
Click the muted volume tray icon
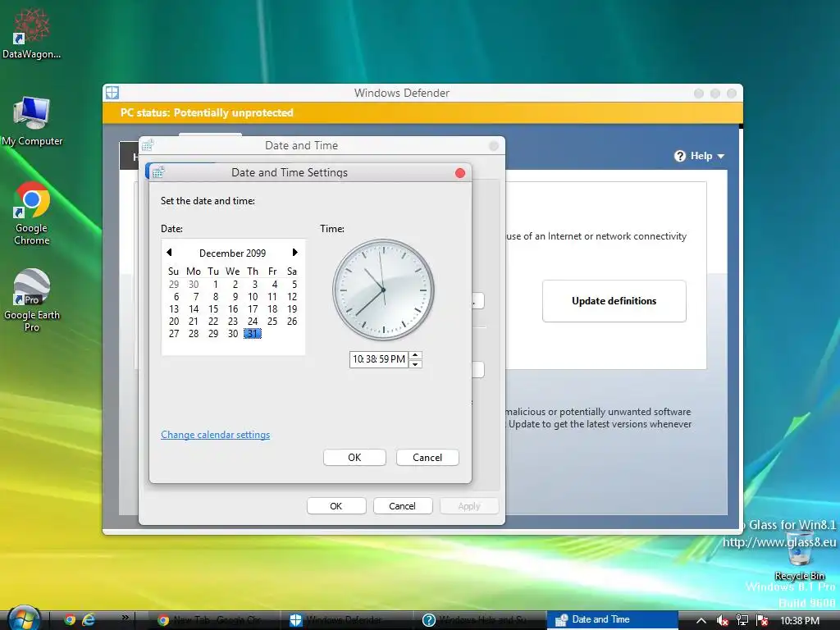coord(722,620)
